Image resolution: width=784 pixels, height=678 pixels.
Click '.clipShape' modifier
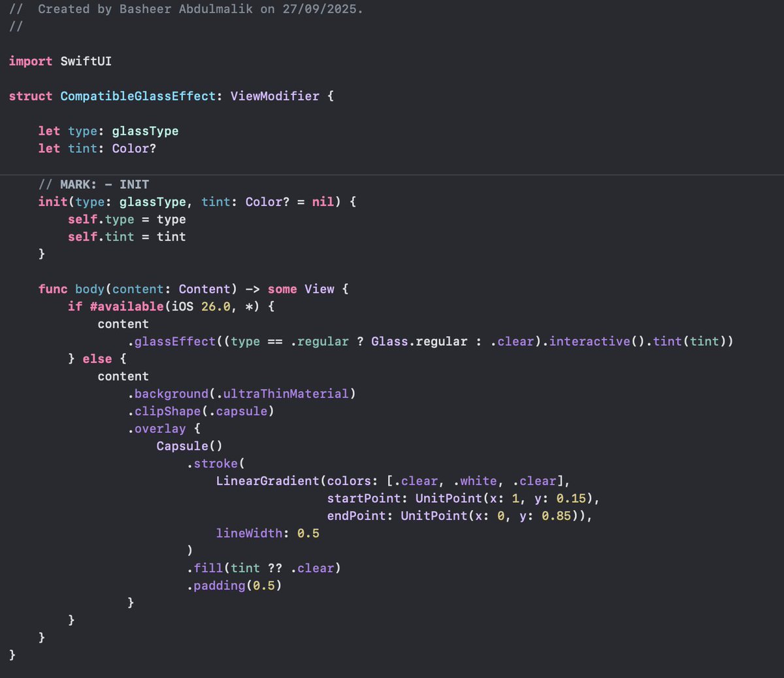[x=164, y=411]
